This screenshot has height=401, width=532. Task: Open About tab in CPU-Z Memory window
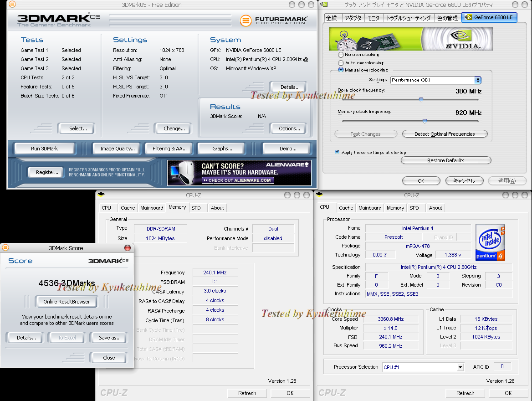point(217,208)
